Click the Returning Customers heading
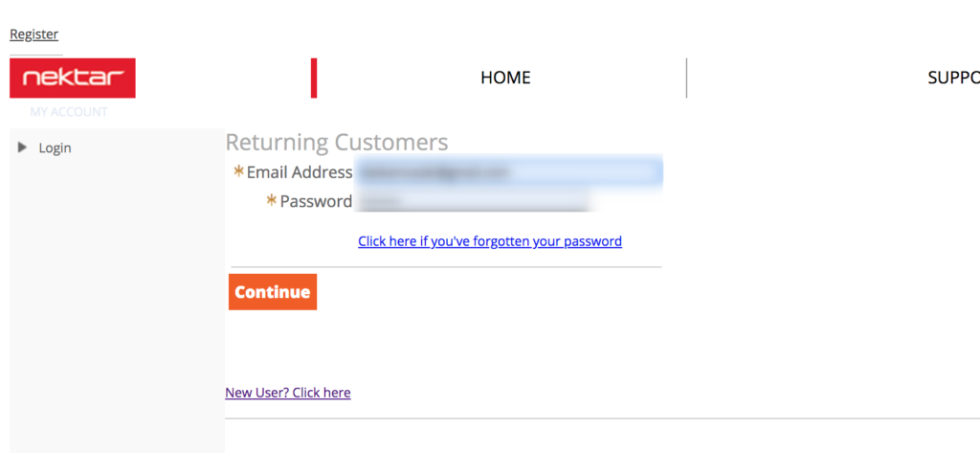This screenshot has width=980, height=453. point(337,143)
